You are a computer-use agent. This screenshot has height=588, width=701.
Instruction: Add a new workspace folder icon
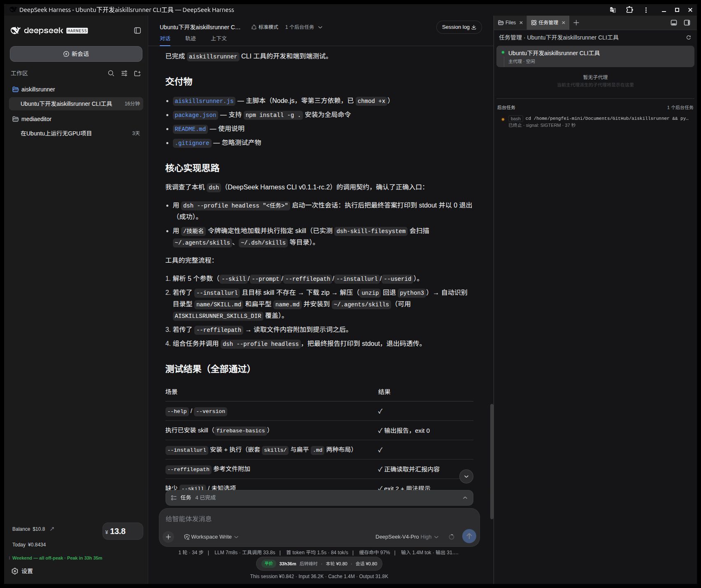(137, 73)
